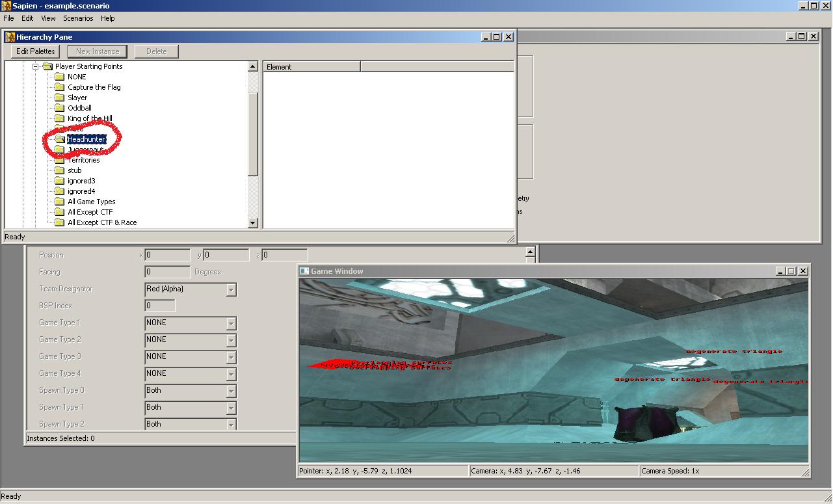The image size is (833, 504).
Task: Click the Hierarchy Pane title icon
Action: (x=10, y=37)
